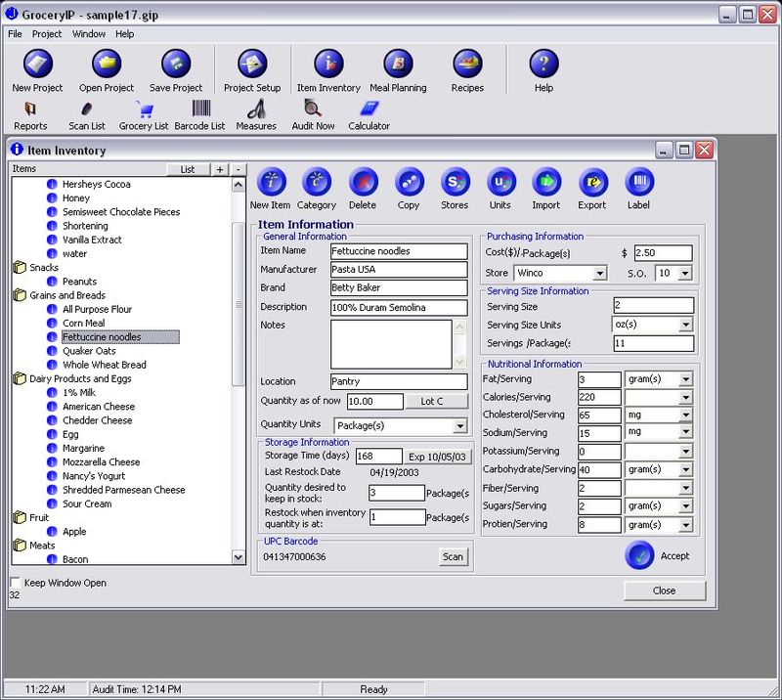Select the Apple item under Fruit
This screenshot has height=700, width=782.
(74, 532)
